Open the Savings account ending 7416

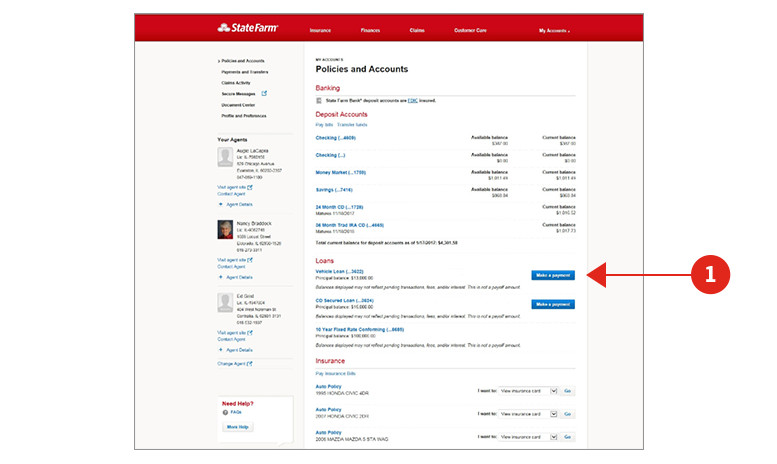(x=334, y=190)
